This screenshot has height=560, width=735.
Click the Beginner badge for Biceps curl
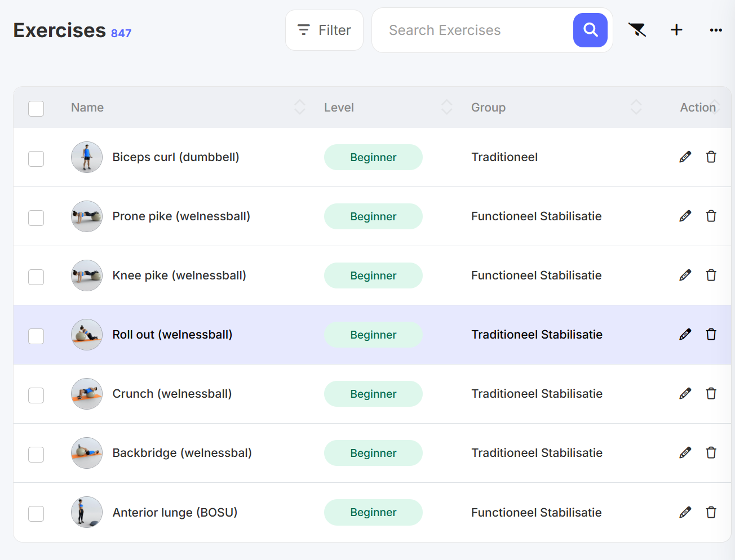coord(373,157)
